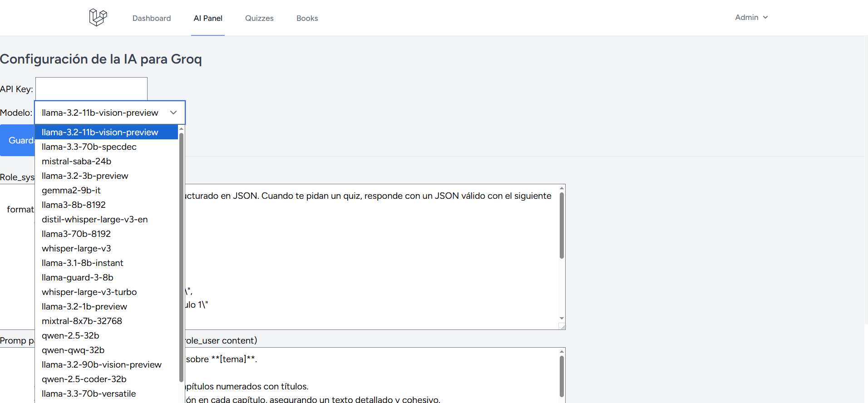The width and height of the screenshot is (868, 403).
Task: Choose llama-3.2-90b-vision-preview option
Action: point(106,364)
